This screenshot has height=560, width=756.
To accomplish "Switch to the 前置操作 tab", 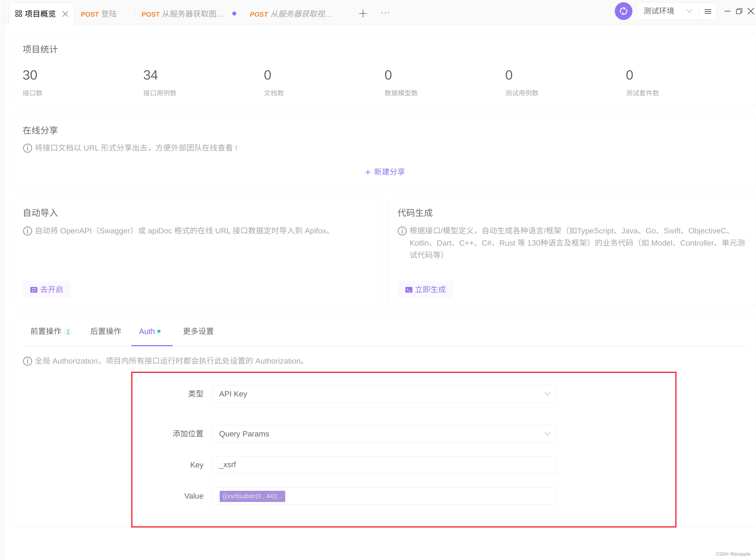I will click(50, 331).
